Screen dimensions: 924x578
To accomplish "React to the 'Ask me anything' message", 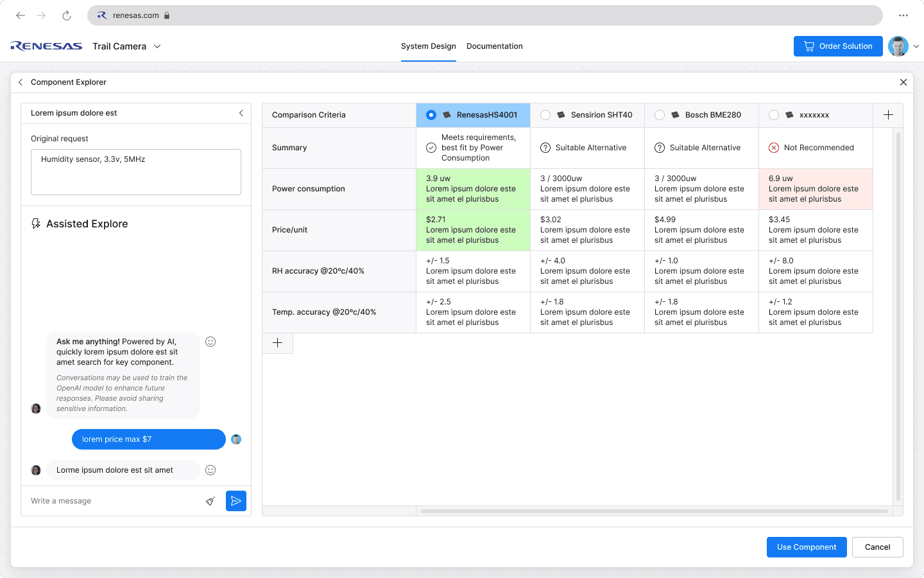I will pyautogui.click(x=210, y=342).
